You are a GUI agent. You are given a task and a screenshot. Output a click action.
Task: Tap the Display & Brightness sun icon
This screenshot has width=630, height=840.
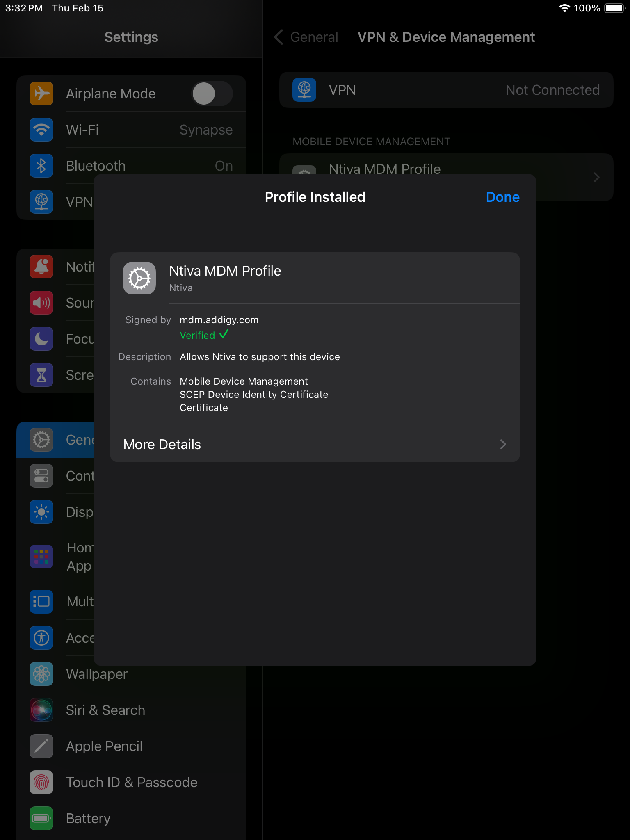[x=41, y=512]
